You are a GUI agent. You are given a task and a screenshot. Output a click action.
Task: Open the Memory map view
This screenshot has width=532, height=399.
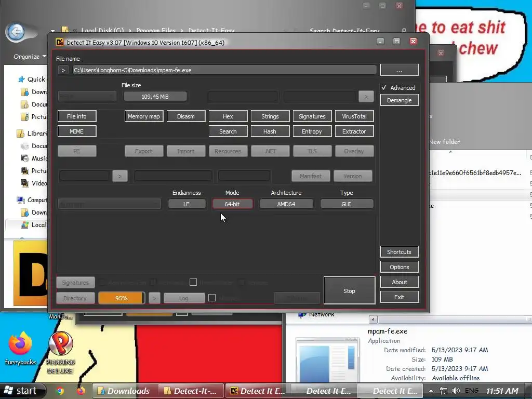pyautogui.click(x=144, y=116)
